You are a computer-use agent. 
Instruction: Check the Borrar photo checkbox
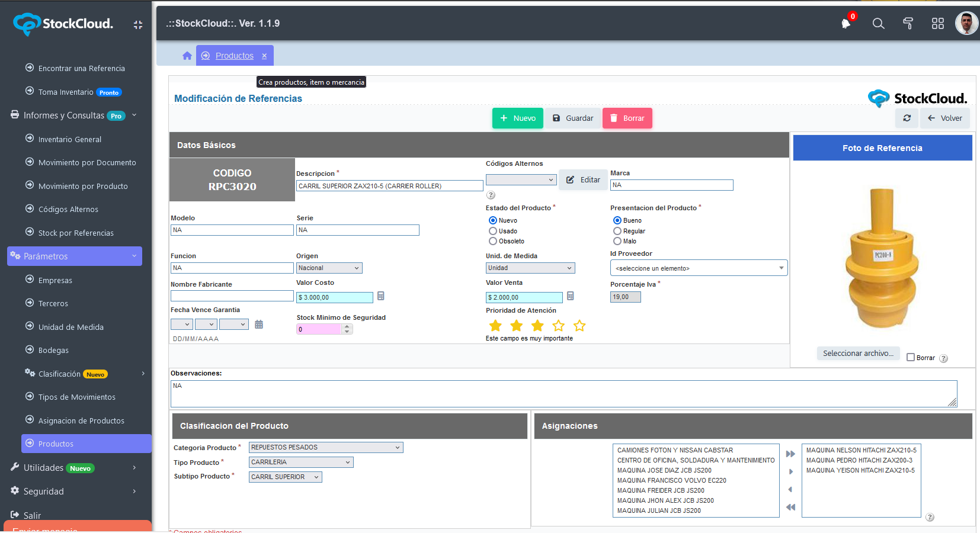click(911, 357)
